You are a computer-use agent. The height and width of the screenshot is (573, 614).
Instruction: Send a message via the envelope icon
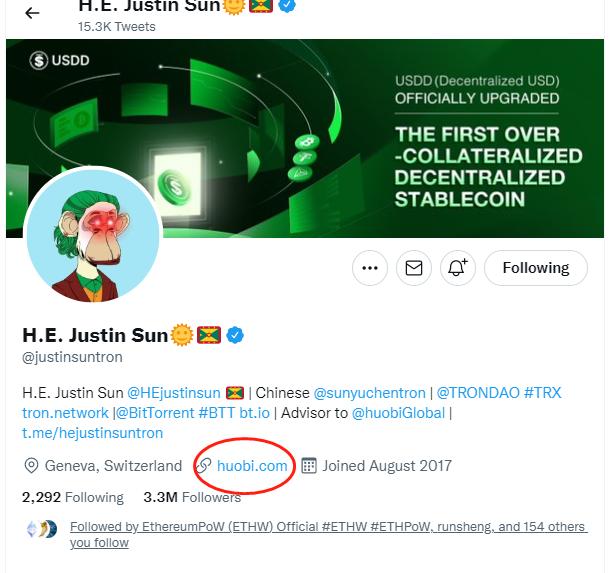(x=414, y=268)
